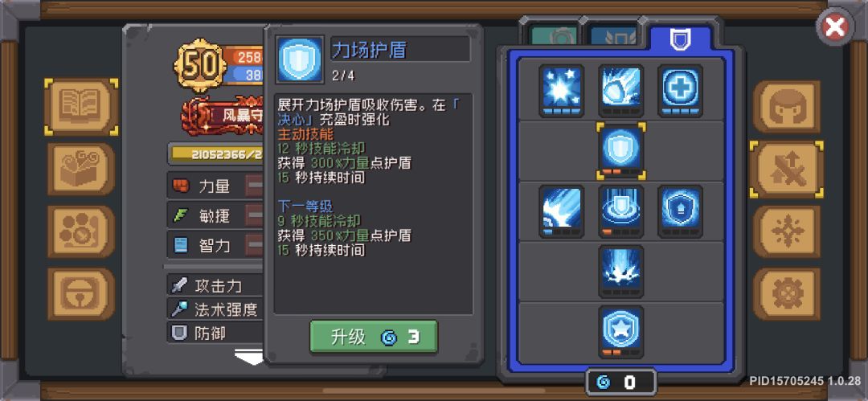Select the shield upgrade arrow skill
The height and width of the screenshot is (401, 868).
(x=681, y=211)
